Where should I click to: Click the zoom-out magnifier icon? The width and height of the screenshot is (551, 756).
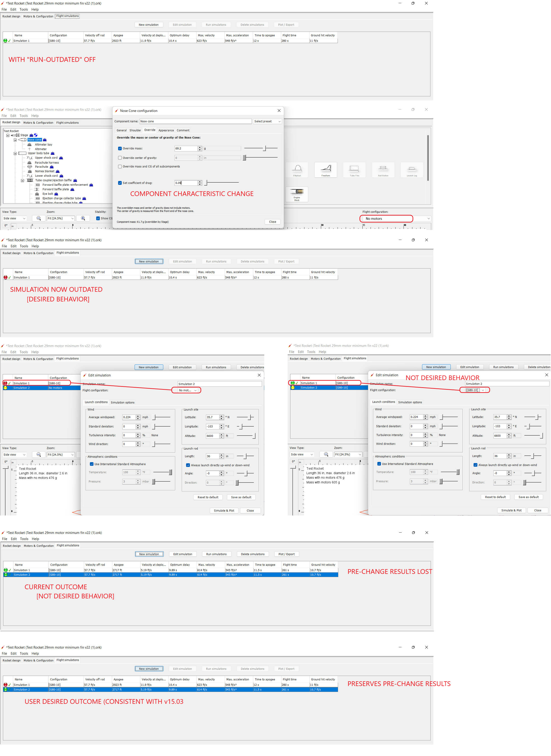(39, 218)
